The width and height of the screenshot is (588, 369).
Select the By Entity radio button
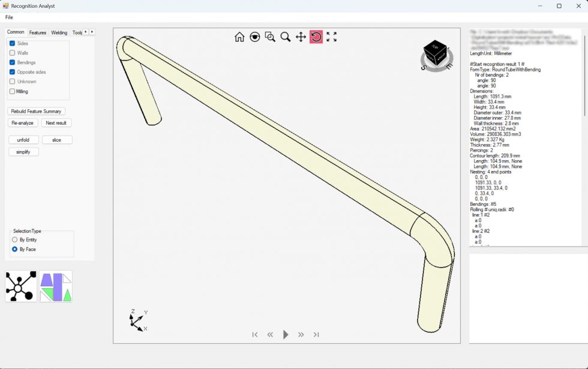(x=15, y=240)
